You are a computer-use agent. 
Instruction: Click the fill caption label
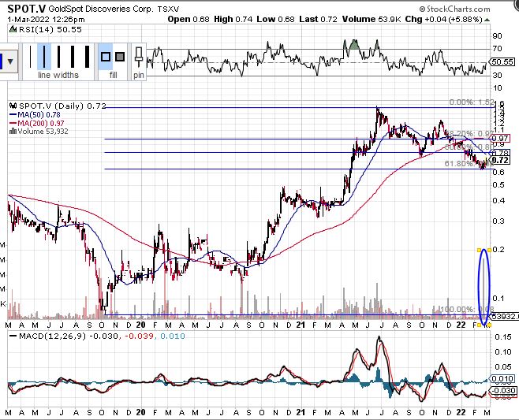coord(114,75)
